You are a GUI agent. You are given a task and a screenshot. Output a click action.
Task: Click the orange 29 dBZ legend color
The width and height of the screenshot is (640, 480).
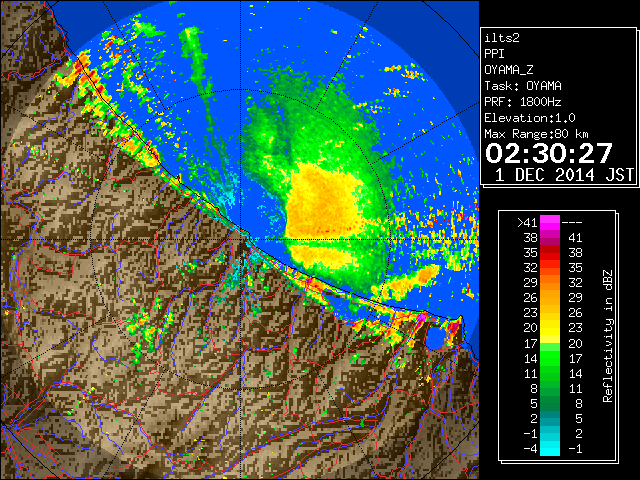pos(550,282)
